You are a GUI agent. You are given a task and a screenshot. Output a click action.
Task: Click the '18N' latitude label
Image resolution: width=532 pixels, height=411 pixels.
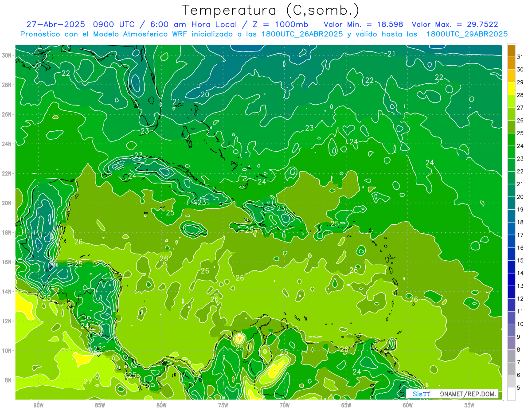pyautogui.click(x=8, y=232)
